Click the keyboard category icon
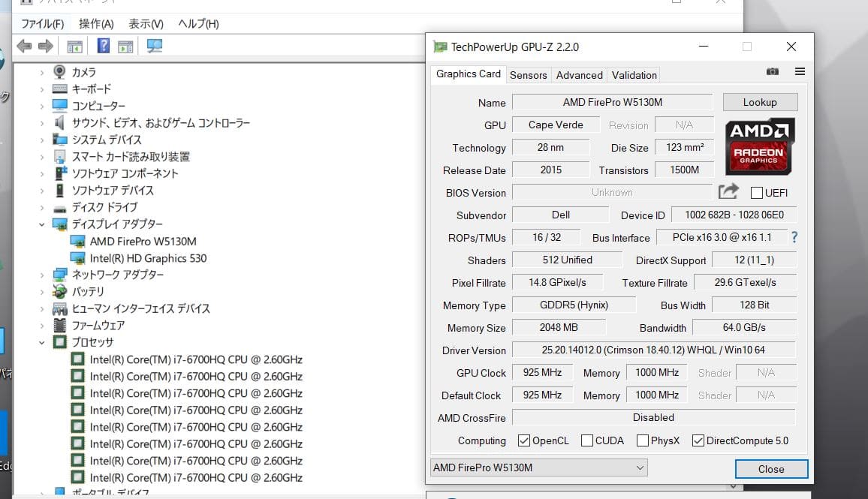This screenshot has width=868, height=499. 60,89
